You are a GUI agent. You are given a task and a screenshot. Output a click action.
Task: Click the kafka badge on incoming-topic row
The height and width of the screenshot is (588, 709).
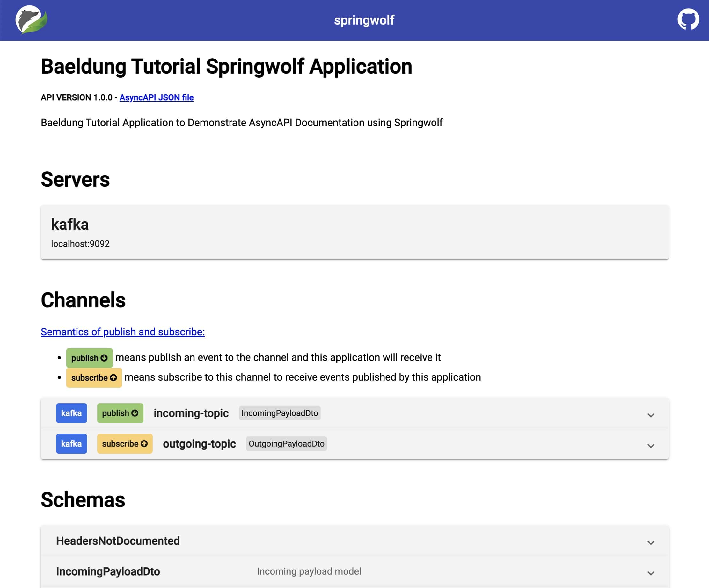(x=72, y=413)
